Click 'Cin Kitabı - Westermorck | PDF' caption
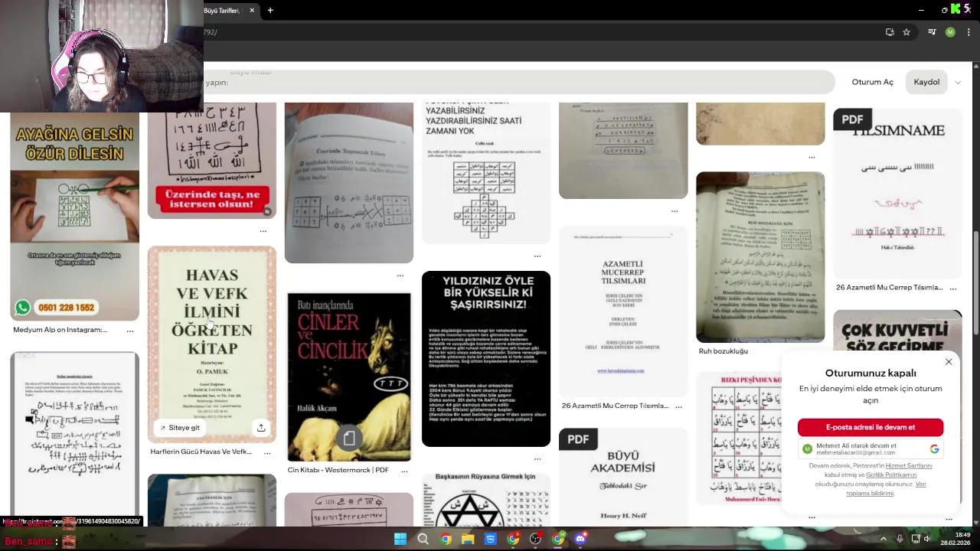This screenshot has width=980, height=551. pos(338,470)
